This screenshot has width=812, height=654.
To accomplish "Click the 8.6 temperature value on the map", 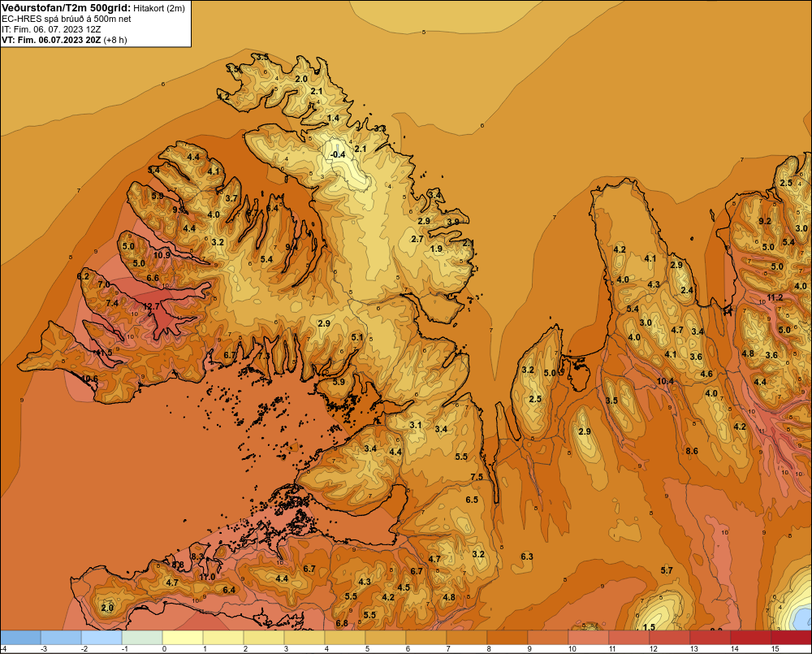I will point(692,451).
